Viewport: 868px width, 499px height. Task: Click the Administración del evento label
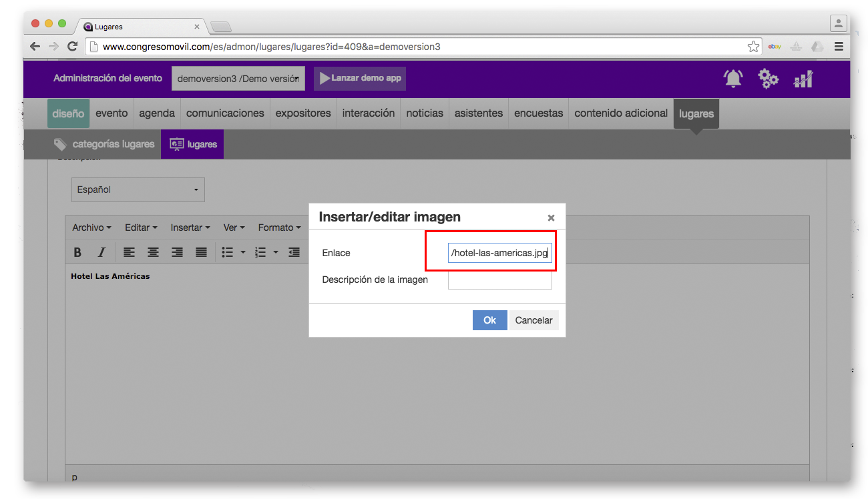point(107,78)
